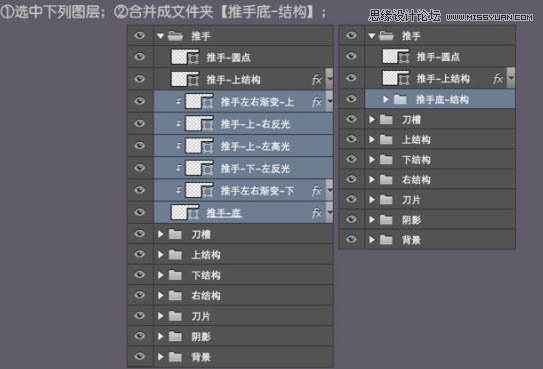Hide the 推手 group in left panel
The image size is (543, 369).
pyautogui.click(x=140, y=35)
